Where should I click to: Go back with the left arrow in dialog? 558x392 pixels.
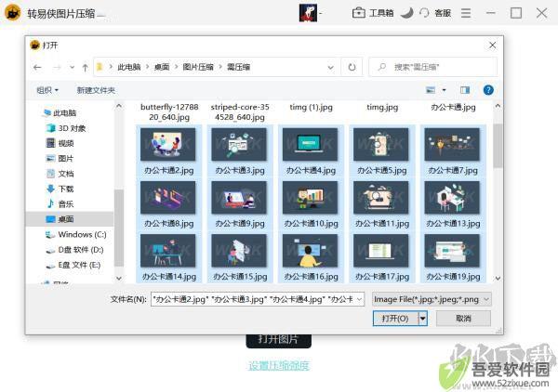click(37, 67)
